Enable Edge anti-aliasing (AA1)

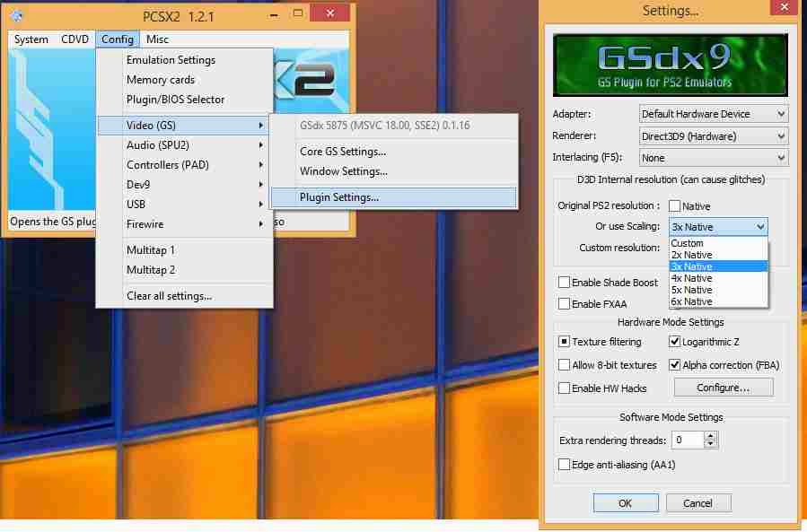[x=565, y=465]
